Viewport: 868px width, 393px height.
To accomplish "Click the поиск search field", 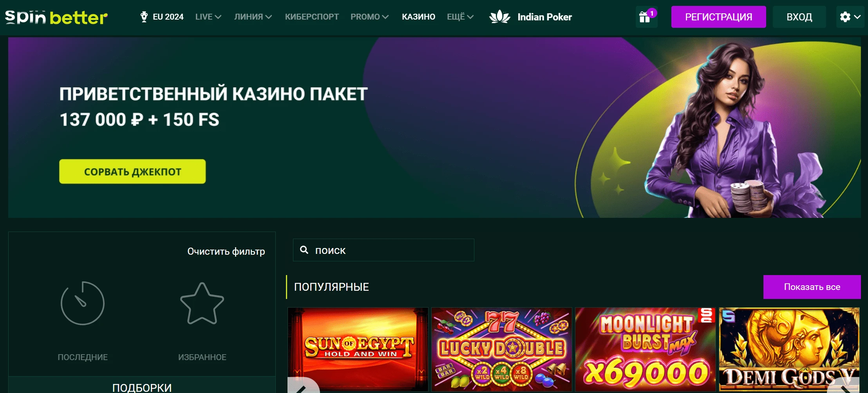I will [383, 250].
